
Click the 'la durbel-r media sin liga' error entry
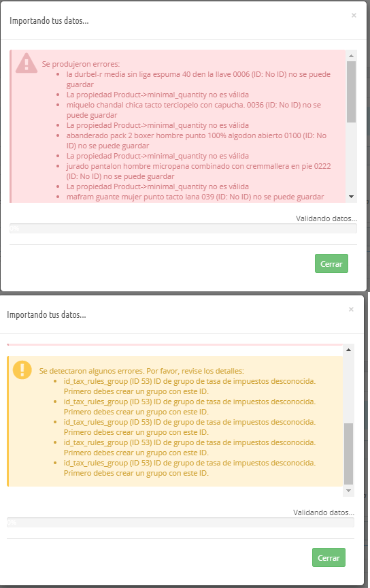199,79
